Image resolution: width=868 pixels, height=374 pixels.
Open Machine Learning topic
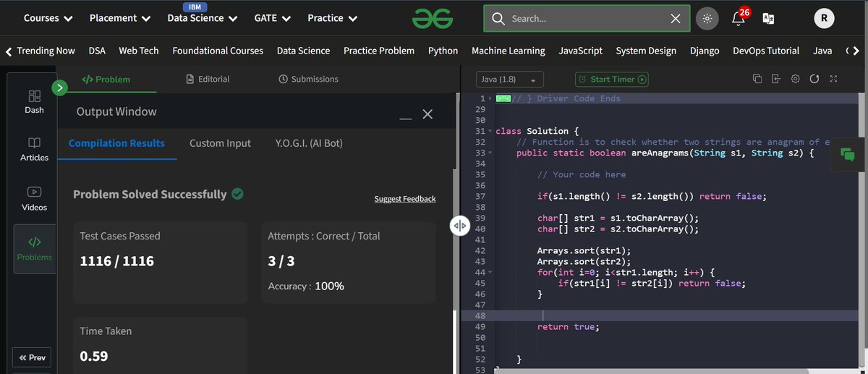click(x=509, y=51)
